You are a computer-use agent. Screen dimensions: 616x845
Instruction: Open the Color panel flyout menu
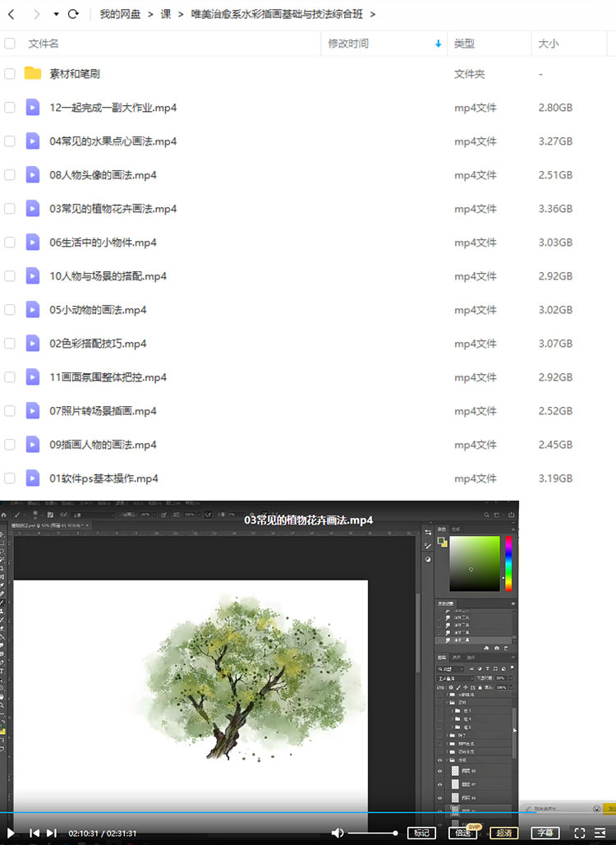(x=513, y=529)
